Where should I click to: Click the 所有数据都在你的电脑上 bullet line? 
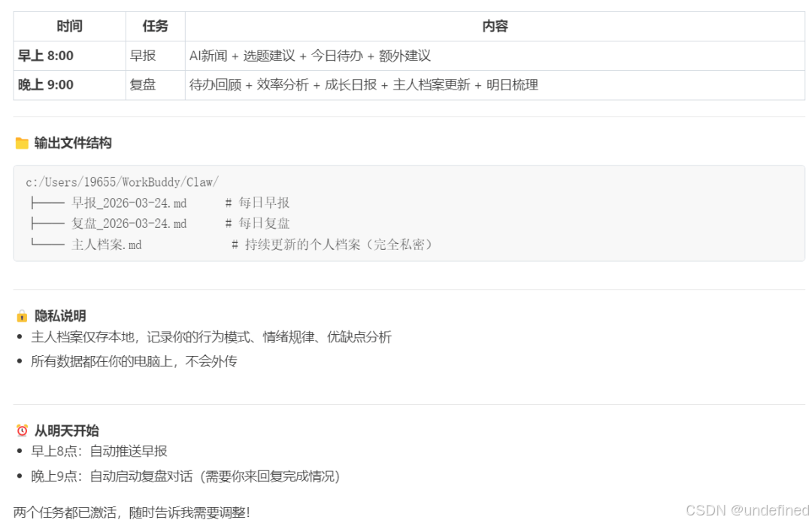click(134, 361)
